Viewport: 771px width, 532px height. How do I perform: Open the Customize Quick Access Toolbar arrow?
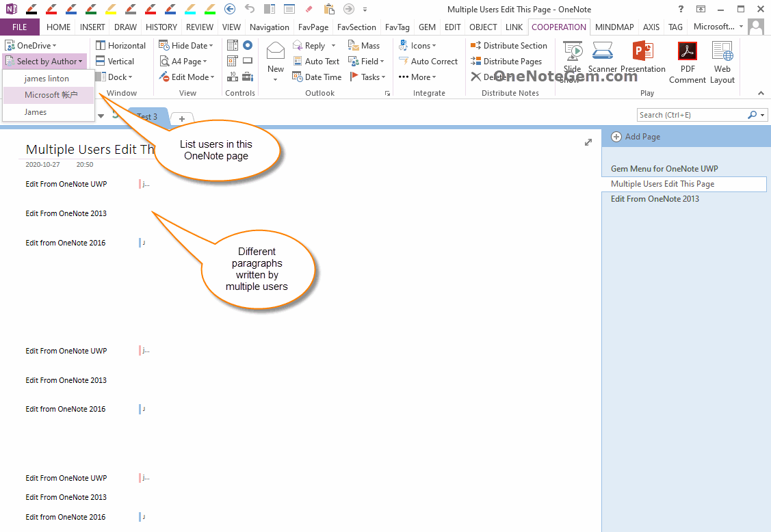point(365,10)
